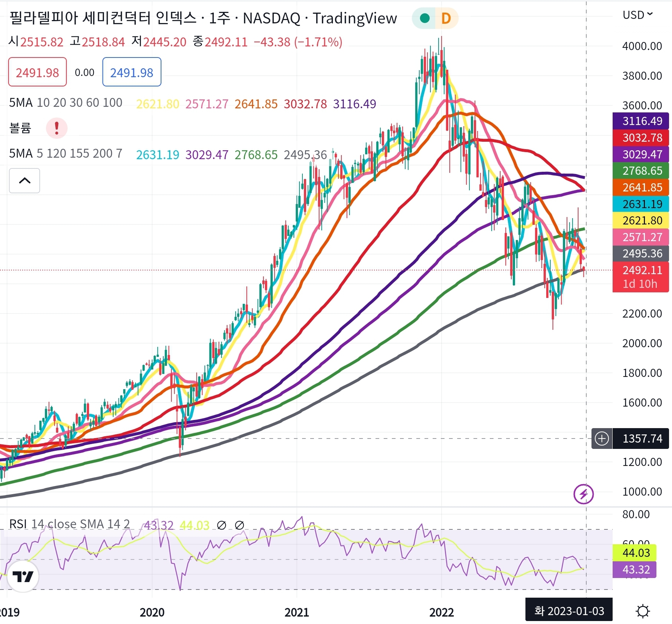Click the spread value 0.00
Image resolution: width=672 pixels, height=624 pixels.
85,72
